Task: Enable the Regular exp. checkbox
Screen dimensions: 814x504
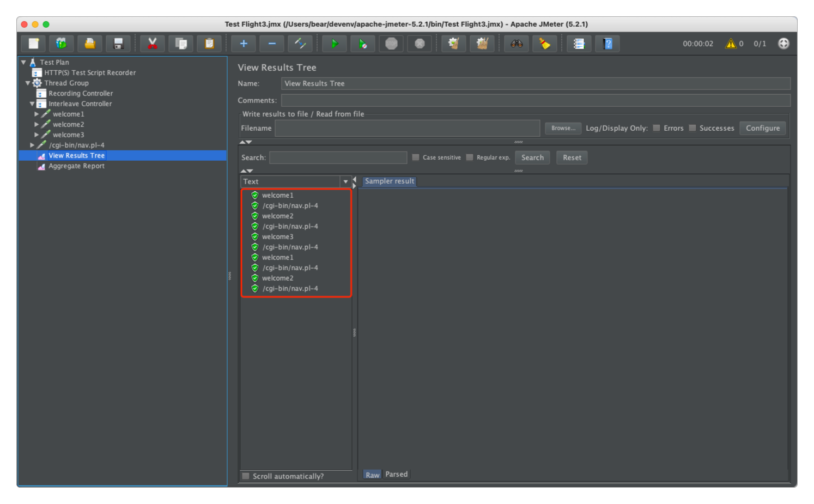Action: [470, 157]
